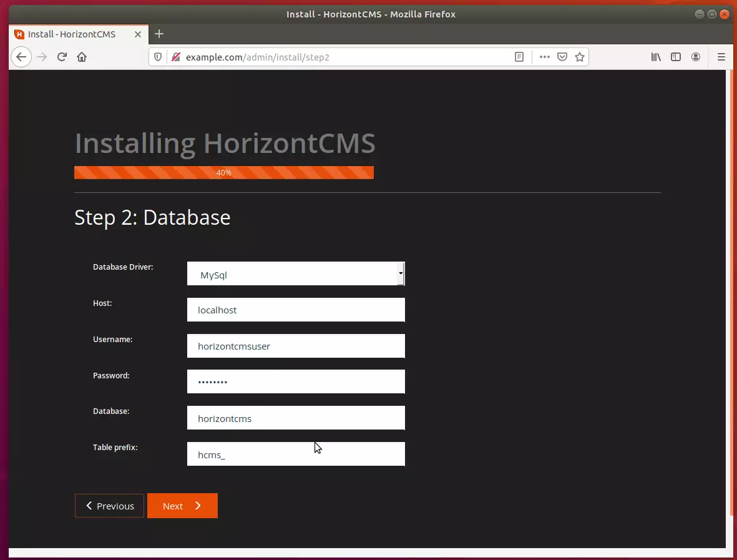Click the forward navigation arrow
The height and width of the screenshot is (560, 737).
[x=42, y=57]
